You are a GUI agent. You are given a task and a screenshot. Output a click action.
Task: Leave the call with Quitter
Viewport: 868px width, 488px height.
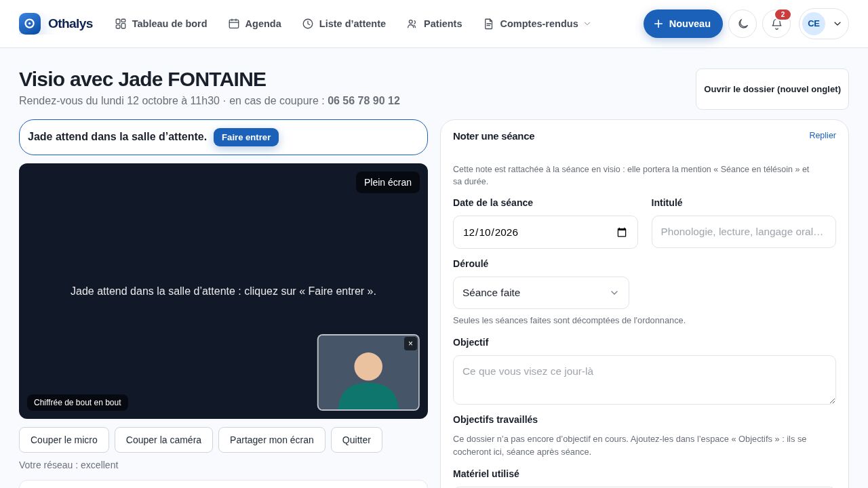[357, 440]
